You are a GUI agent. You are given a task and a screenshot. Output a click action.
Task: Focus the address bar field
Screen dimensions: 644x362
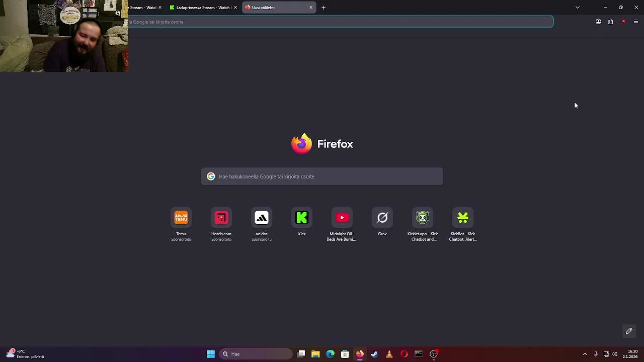[341, 22]
